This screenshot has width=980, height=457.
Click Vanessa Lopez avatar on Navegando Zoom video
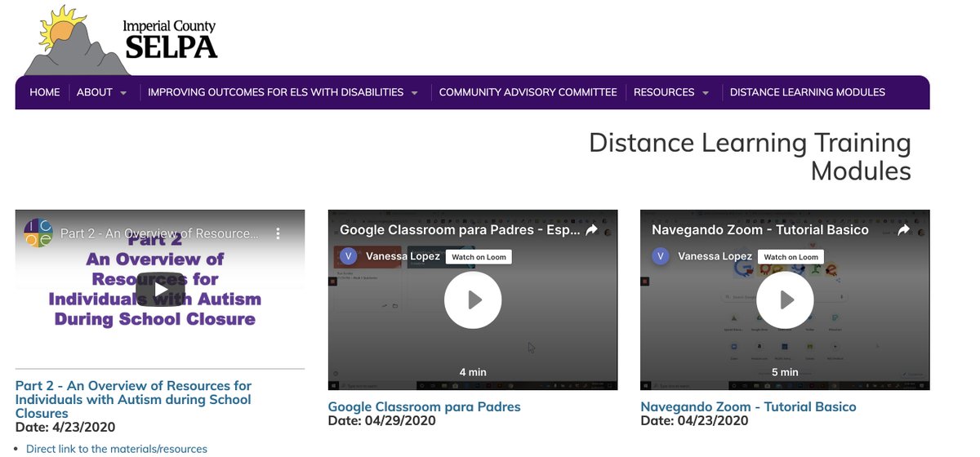pyautogui.click(x=659, y=256)
